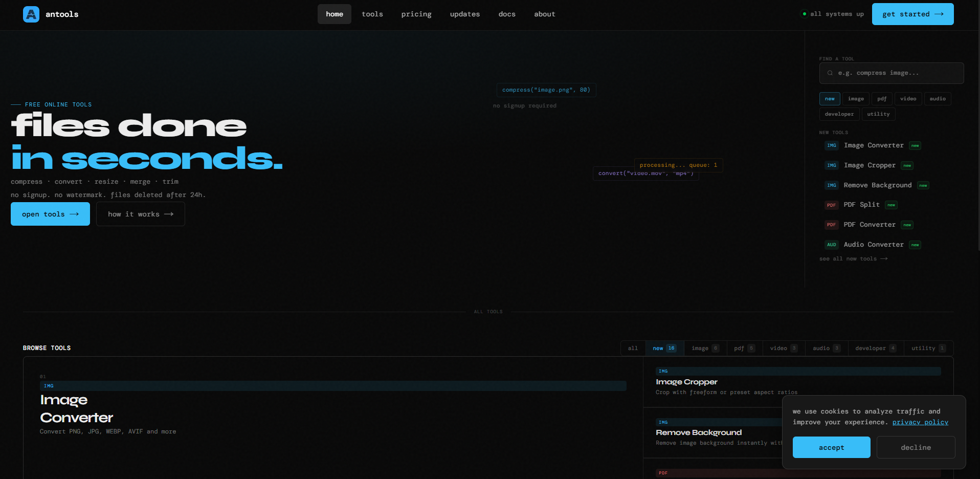This screenshot has width=980, height=479.
Task: Click the IMG icon next to Image Cropper
Action: [831, 165]
